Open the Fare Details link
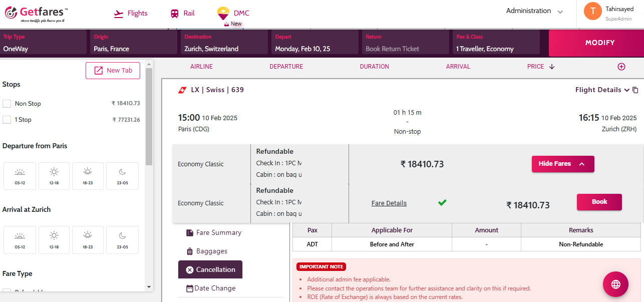This screenshot has width=644, height=302. click(x=389, y=203)
